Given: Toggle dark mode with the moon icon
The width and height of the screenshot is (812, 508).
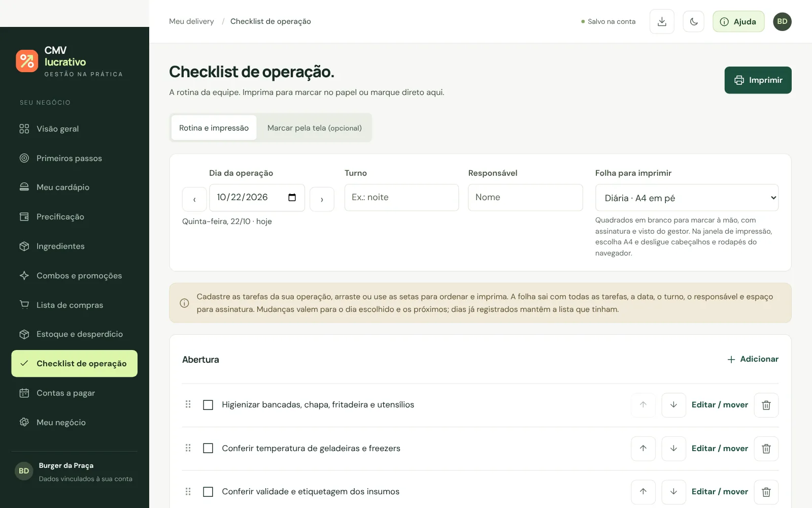Looking at the screenshot, I should (694, 21).
